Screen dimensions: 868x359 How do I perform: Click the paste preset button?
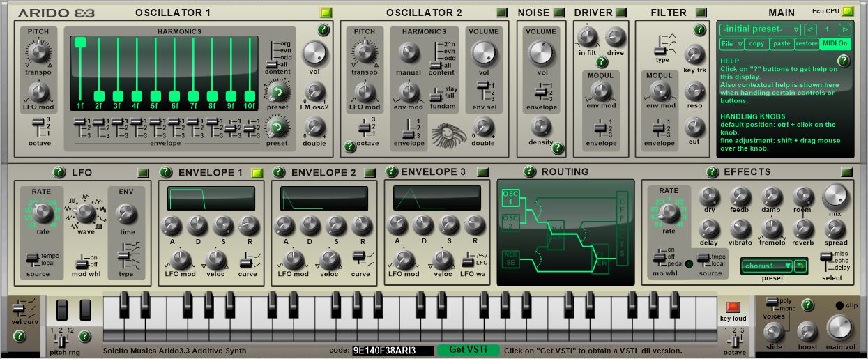pos(782,43)
